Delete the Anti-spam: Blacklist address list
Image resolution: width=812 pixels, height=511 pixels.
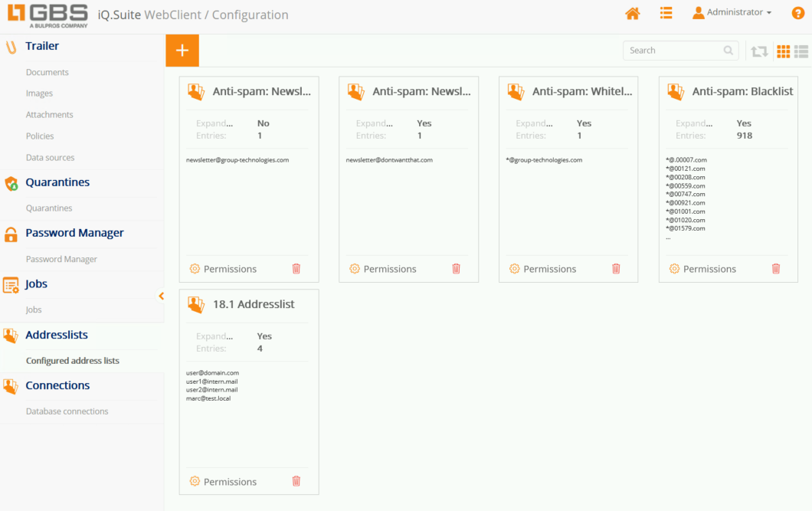(776, 269)
